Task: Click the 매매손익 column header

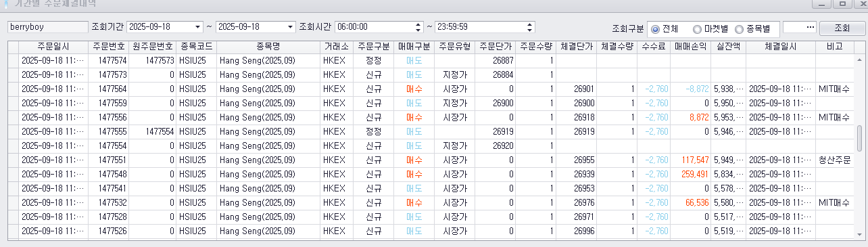Action: tap(690, 47)
